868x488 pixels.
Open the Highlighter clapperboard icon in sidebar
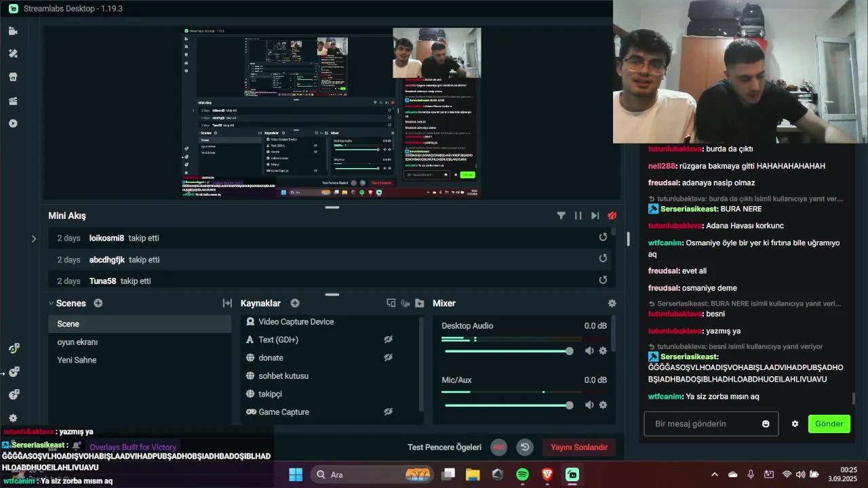tap(13, 100)
